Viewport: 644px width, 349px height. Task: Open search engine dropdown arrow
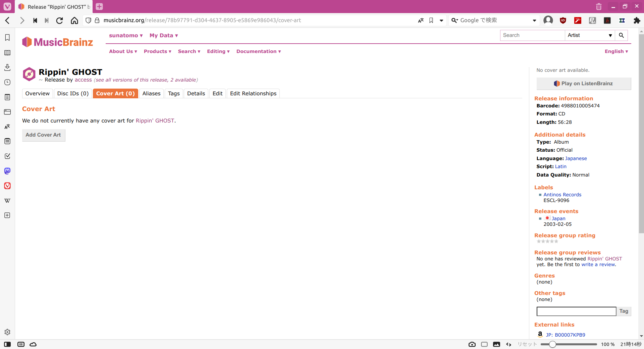tap(534, 20)
